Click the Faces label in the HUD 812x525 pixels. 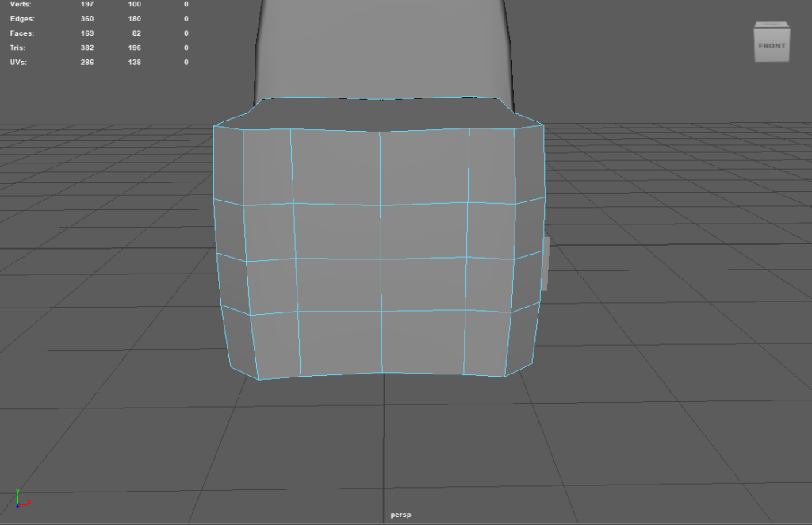pos(22,33)
